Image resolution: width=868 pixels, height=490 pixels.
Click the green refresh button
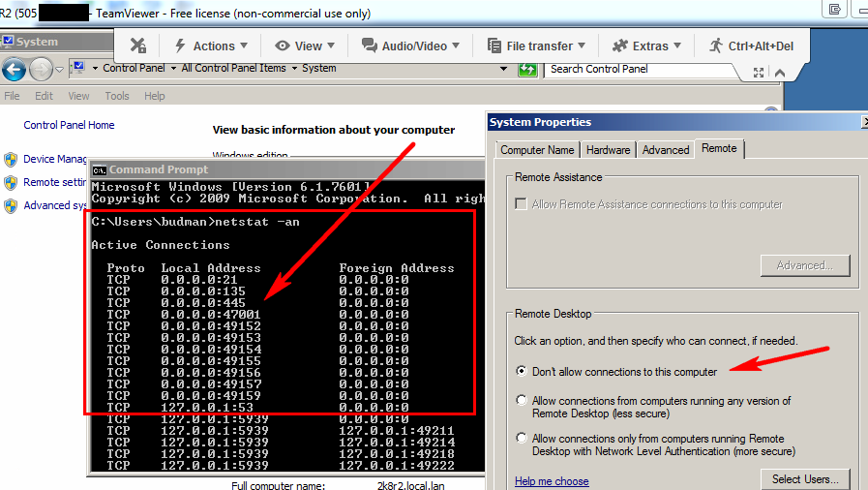click(527, 69)
